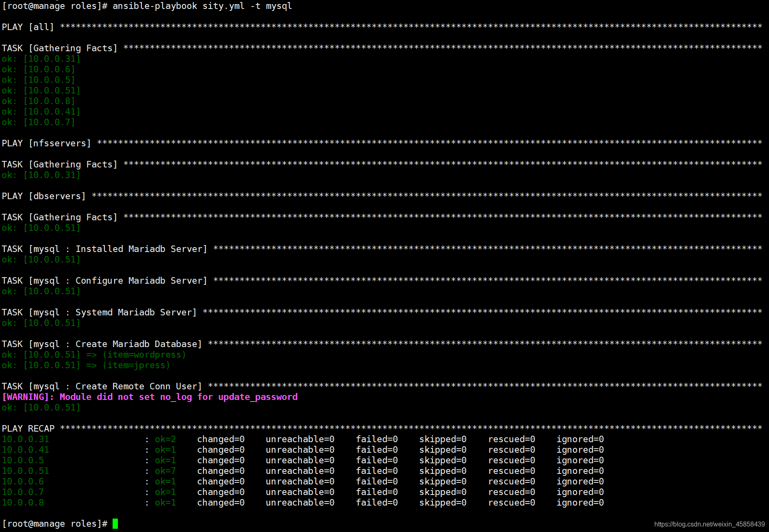Click the 'PLAY RECAP' header
Viewport: 769px width, 532px height.
click(28, 428)
